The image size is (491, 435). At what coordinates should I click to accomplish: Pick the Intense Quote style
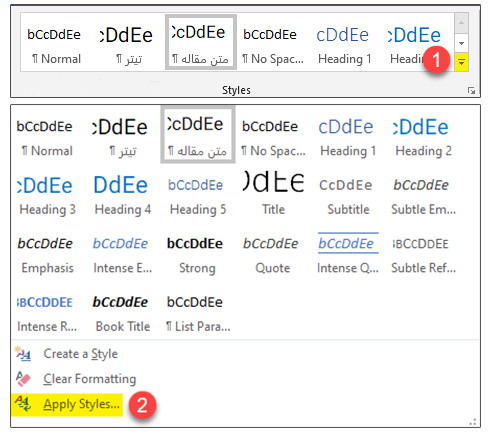348,255
